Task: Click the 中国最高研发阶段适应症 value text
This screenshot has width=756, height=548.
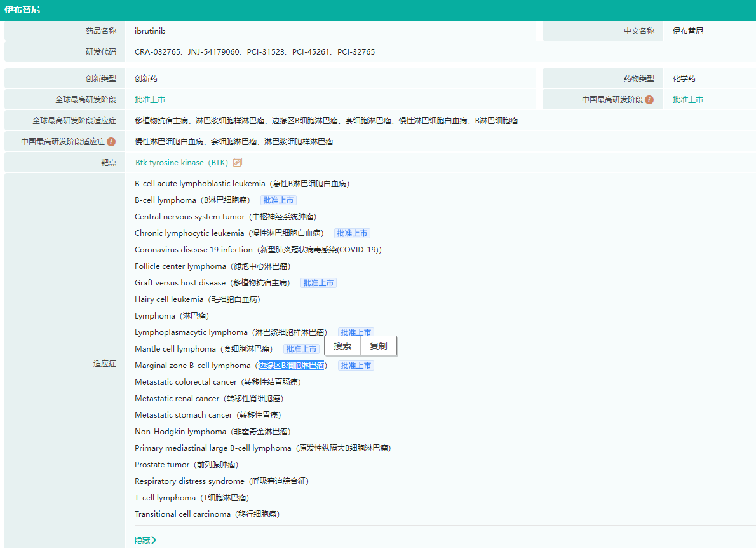Action: click(234, 142)
